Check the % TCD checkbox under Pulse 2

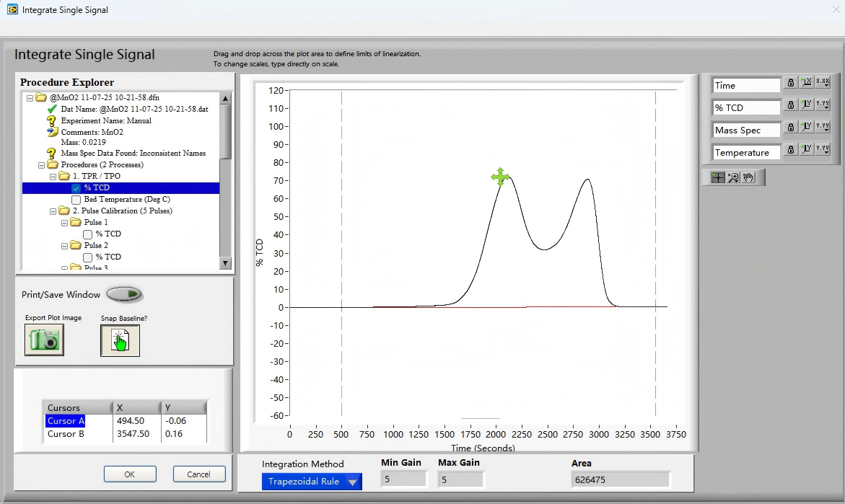pyautogui.click(x=87, y=257)
